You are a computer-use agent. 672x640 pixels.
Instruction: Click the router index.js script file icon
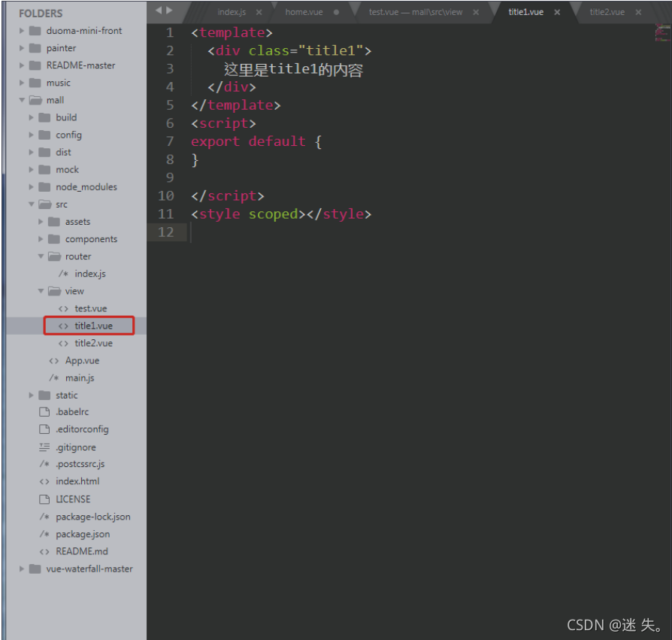(x=63, y=274)
